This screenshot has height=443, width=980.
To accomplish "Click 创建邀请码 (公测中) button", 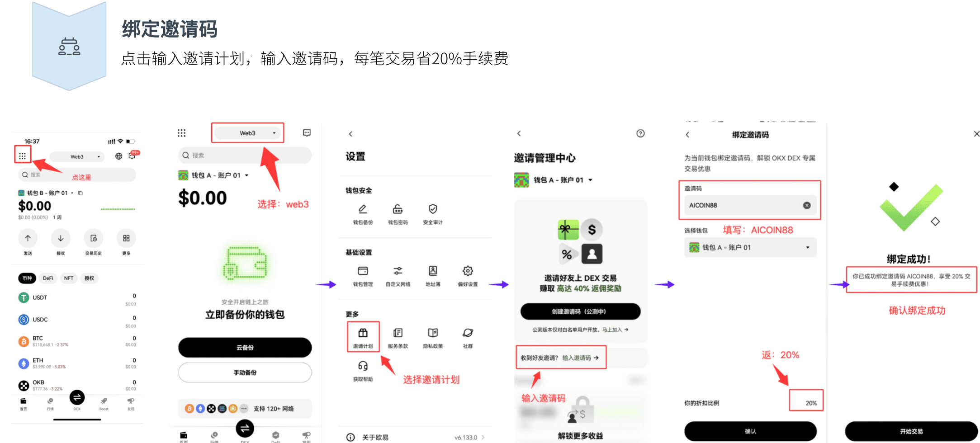I will tap(580, 311).
